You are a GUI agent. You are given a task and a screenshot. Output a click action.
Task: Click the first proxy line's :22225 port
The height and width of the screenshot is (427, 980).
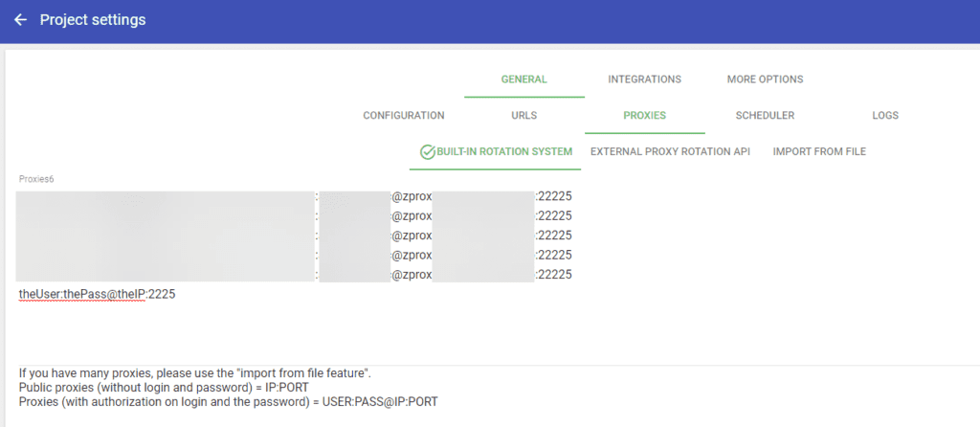554,196
